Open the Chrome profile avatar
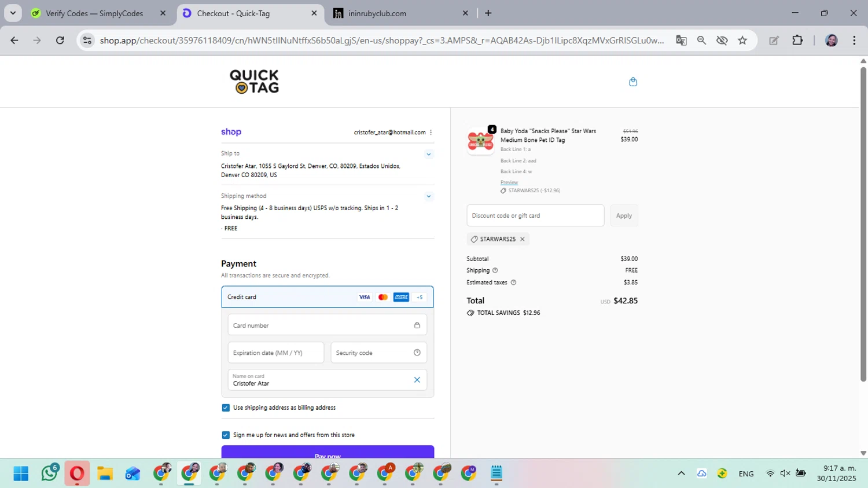Image resolution: width=868 pixels, height=488 pixels. [832, 41]
